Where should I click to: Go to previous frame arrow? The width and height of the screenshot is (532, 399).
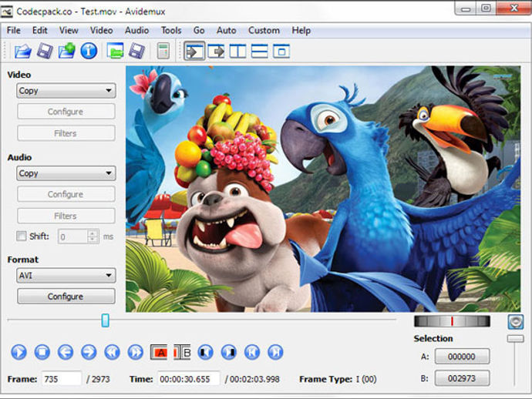(66, 352)
